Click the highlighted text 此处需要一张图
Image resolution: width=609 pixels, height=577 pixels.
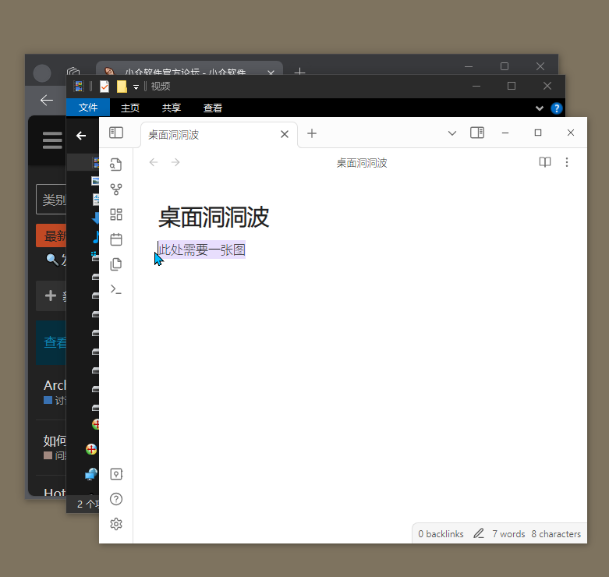click(x=202, y=250)
